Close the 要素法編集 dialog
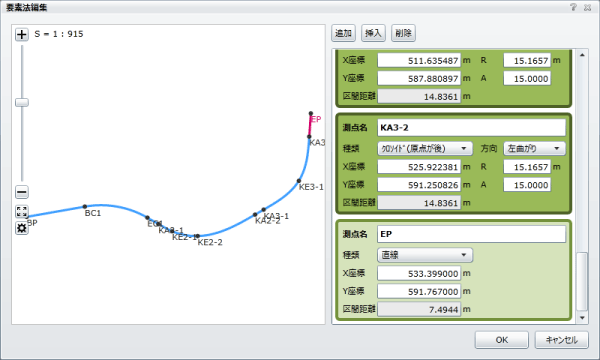The width and height of the screenshot is (600, 360). (588, 7)
